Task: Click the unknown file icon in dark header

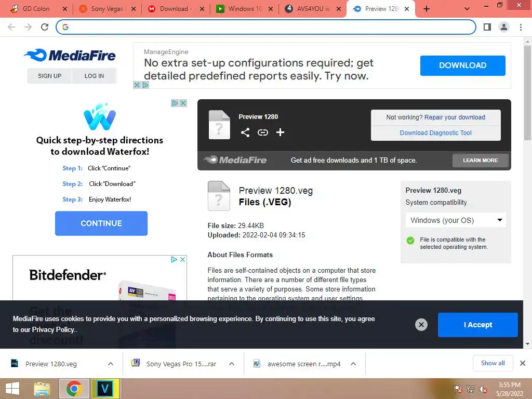Action: [x=219, y=125]
